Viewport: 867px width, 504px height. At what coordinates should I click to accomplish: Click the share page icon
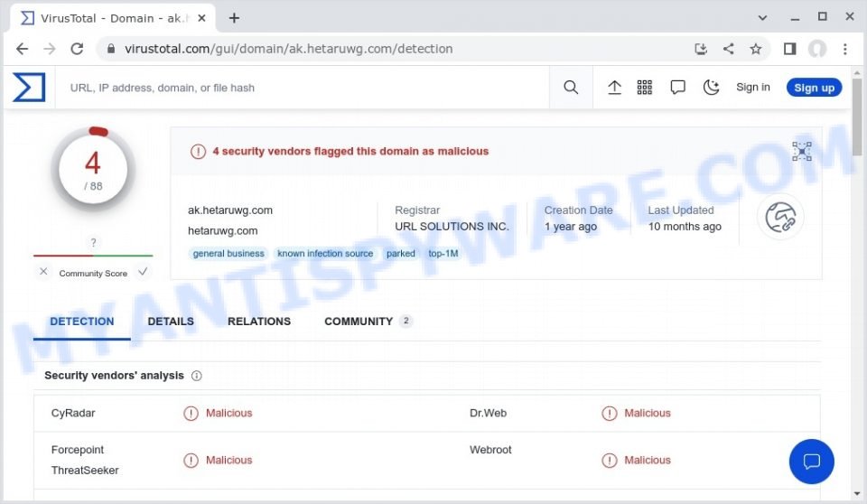pyautogui.click(x=728, y=49)
